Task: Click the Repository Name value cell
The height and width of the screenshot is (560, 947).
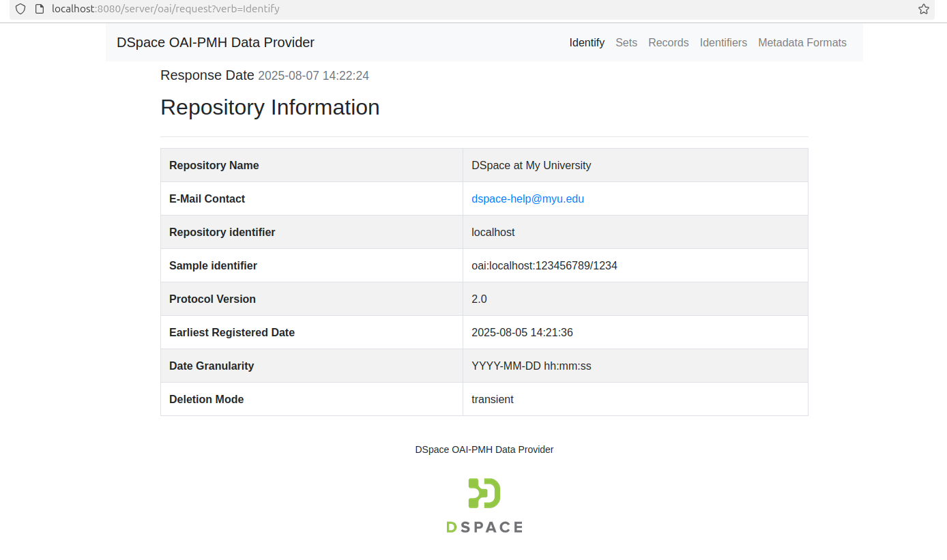Action: [x=531, y=165]
